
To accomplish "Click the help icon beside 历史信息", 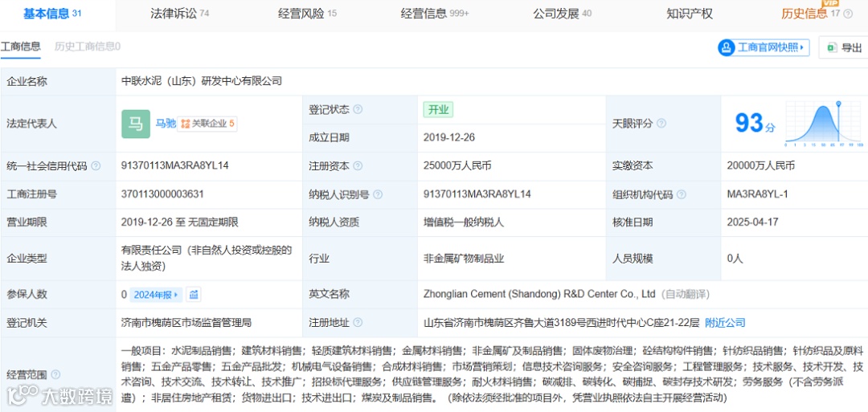I will tap(848, 14).
